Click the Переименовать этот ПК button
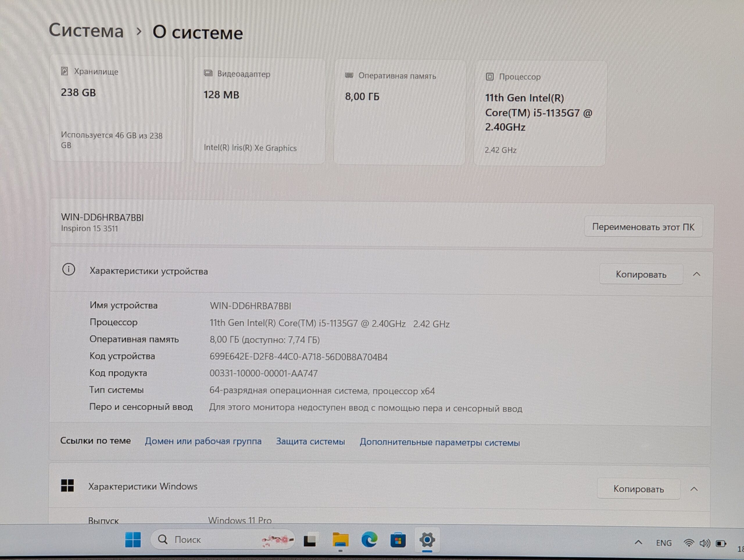 pos(643,227)
